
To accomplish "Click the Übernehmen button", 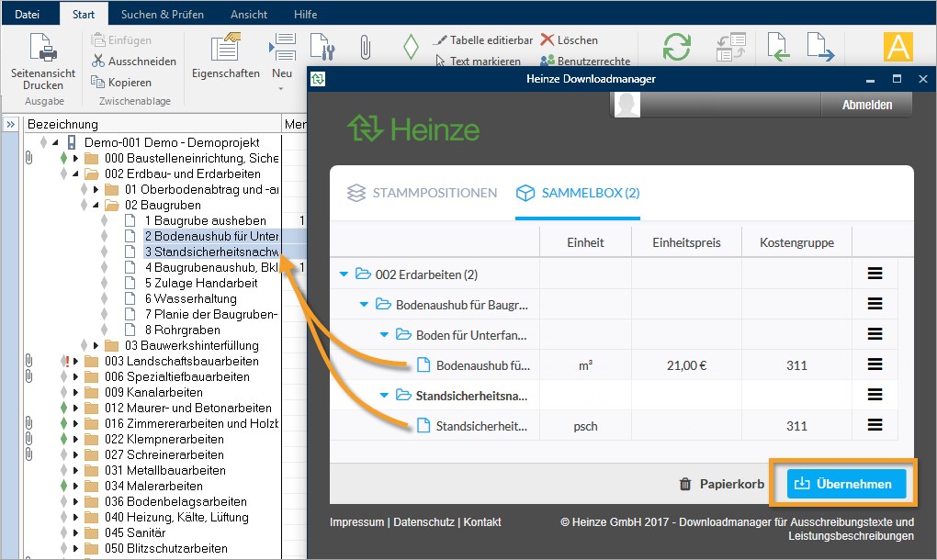I will point(846,484).
